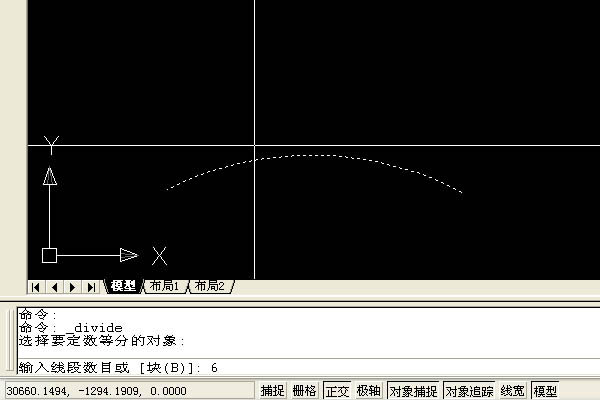600x400 pixels.
Task: Click the UCS origin square icon
Action: pos(49,255)
